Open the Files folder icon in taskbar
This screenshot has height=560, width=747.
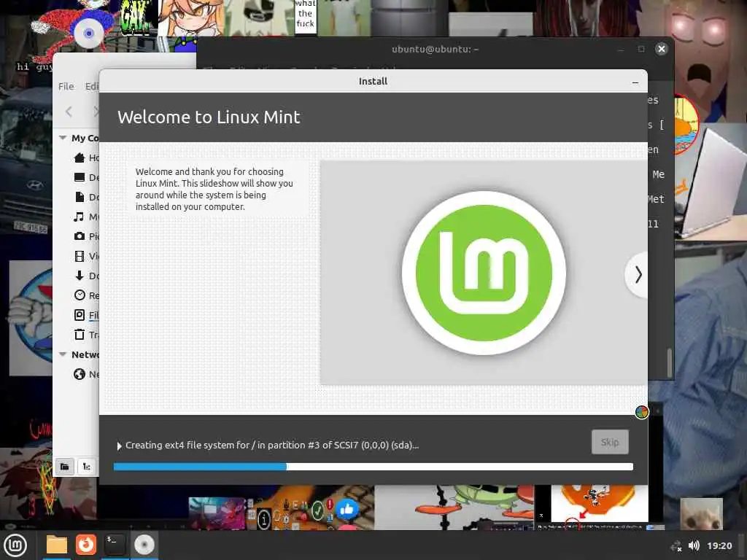(x=57, y=545)
